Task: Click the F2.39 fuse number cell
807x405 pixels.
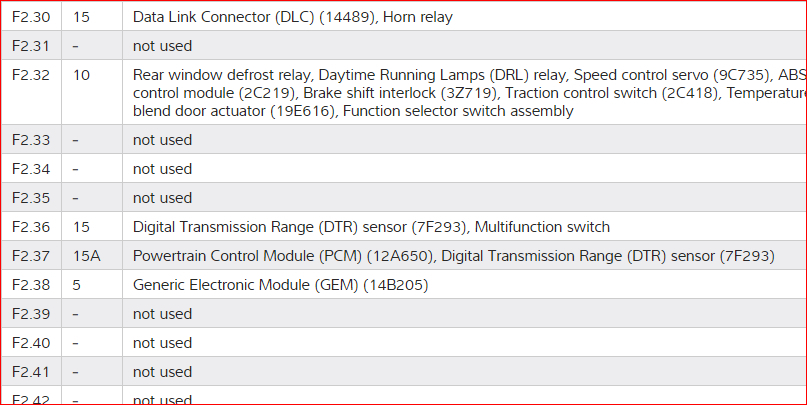Action: (30, 314)
